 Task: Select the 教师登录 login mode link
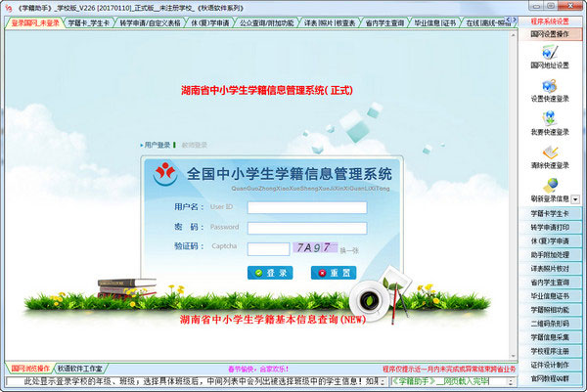coord(195,145)
